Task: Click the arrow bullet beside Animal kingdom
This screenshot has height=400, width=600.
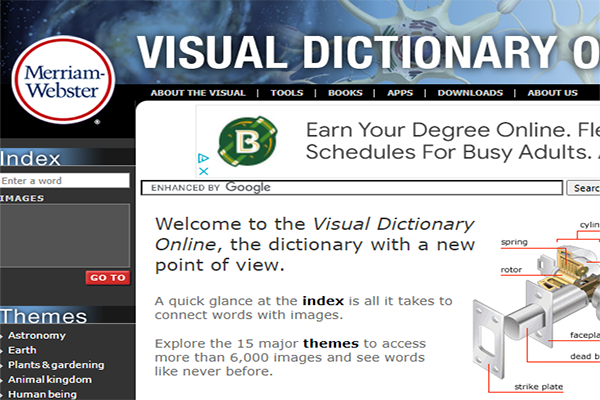Action: click(3, 380)
